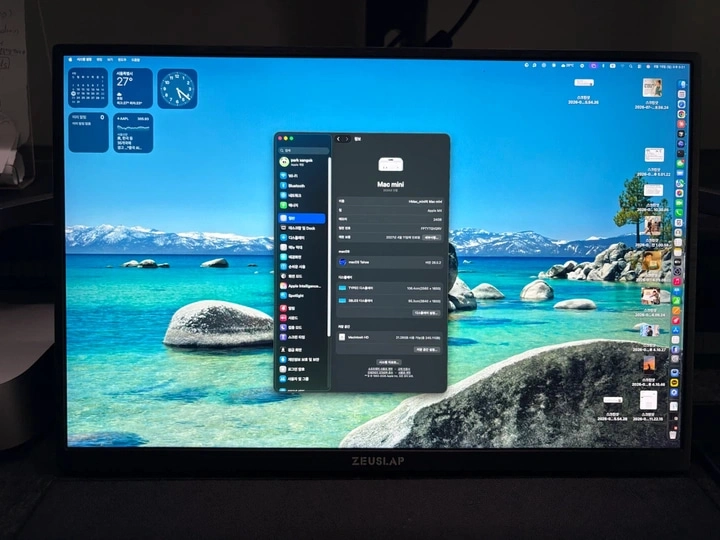Open Accessibility settings in the sidebar
The image size is (720, 540).
click(x=302, y=267)
